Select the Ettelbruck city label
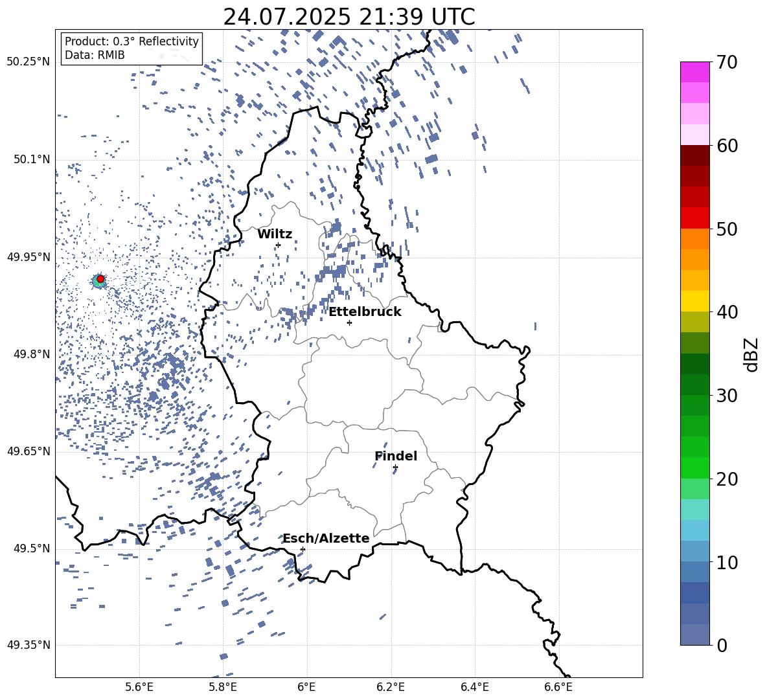 point(365,312)
